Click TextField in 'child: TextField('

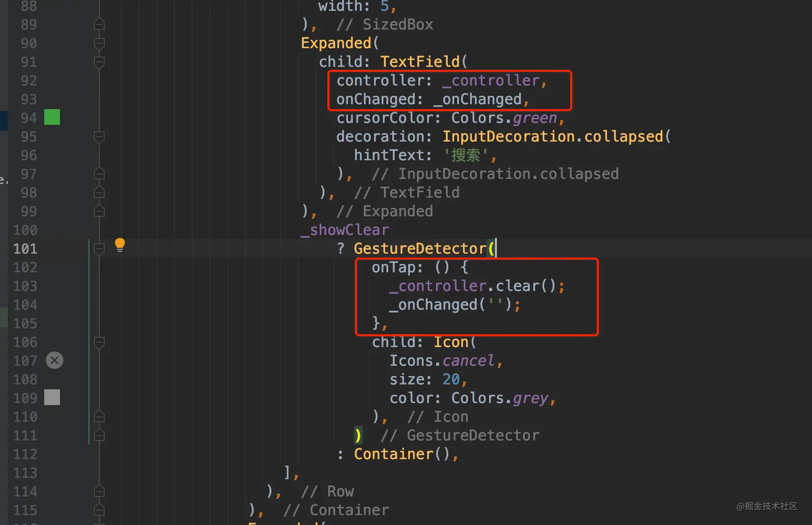click(420, 62)
